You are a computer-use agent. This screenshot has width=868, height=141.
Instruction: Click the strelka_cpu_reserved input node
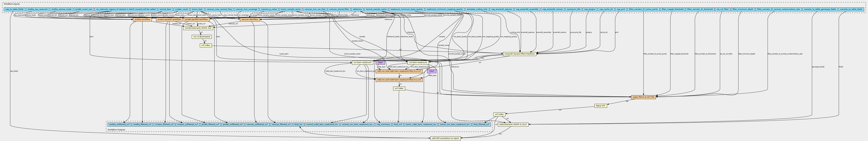click(x=37, y=9)
